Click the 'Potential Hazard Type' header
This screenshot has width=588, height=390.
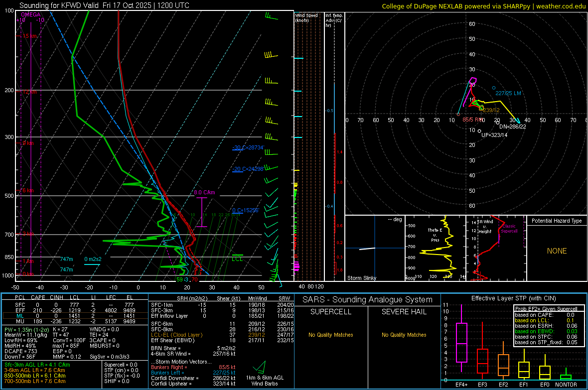557,221
